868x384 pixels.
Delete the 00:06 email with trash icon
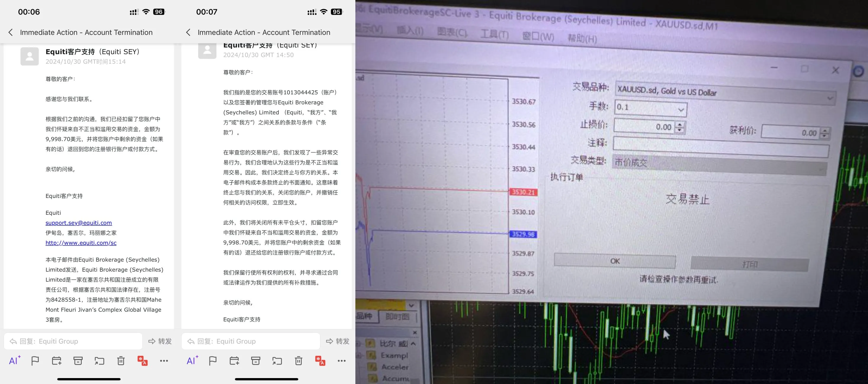click(121, 361)
